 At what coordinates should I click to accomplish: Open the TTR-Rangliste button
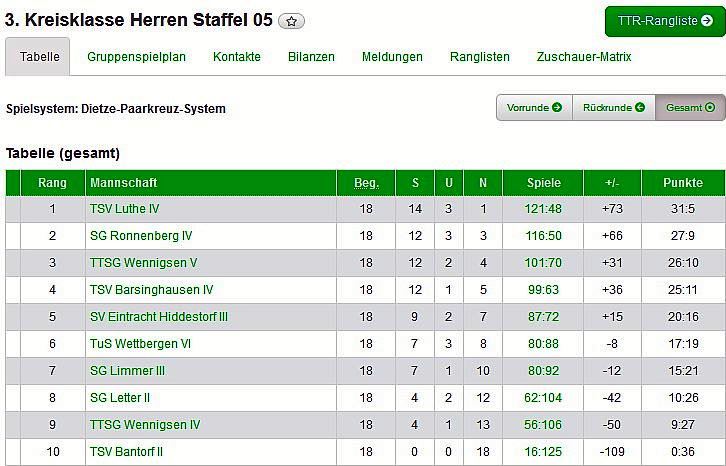[x=665, y=21]
